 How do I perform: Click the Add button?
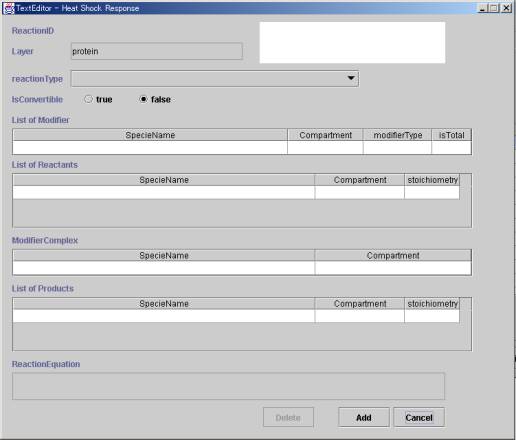(x=364, y=417)
